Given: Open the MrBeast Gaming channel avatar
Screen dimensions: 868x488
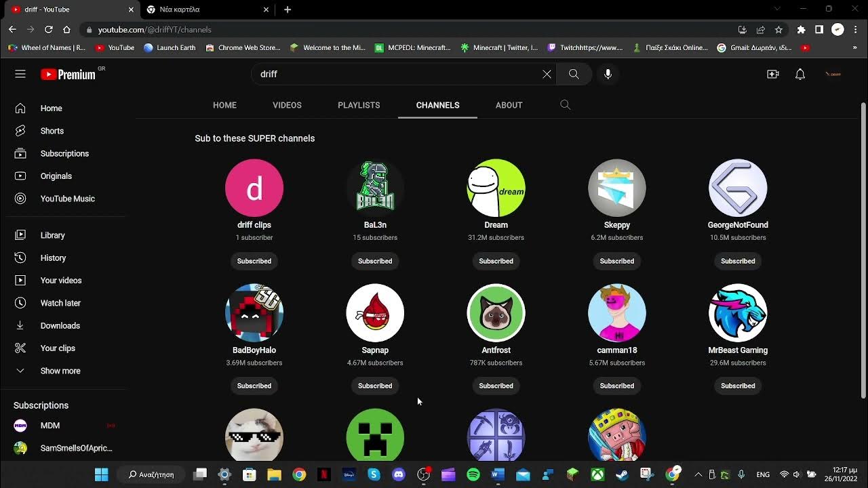Looking at the screenshot, I should [738, 313].
